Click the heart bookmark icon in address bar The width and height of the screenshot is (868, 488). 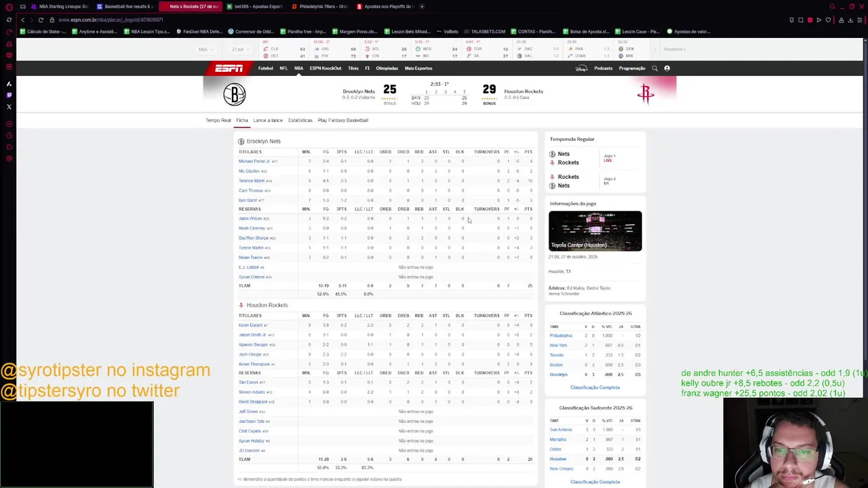[x=828, y=20]
